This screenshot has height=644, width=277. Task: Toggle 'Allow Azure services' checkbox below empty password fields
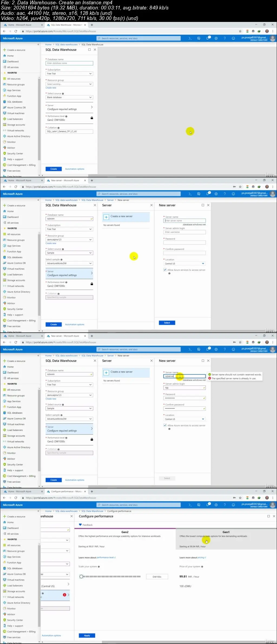pyautogui.click(x=165, y=270)
